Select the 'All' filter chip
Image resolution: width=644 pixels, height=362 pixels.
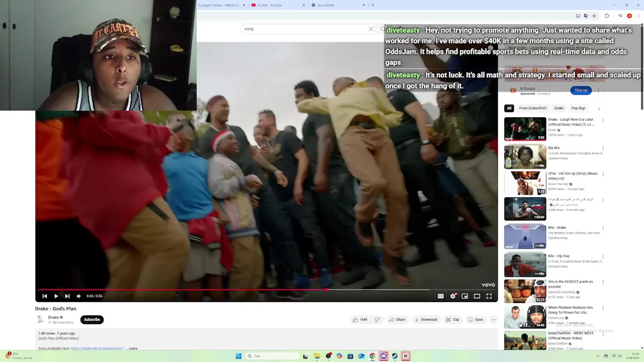509,108
